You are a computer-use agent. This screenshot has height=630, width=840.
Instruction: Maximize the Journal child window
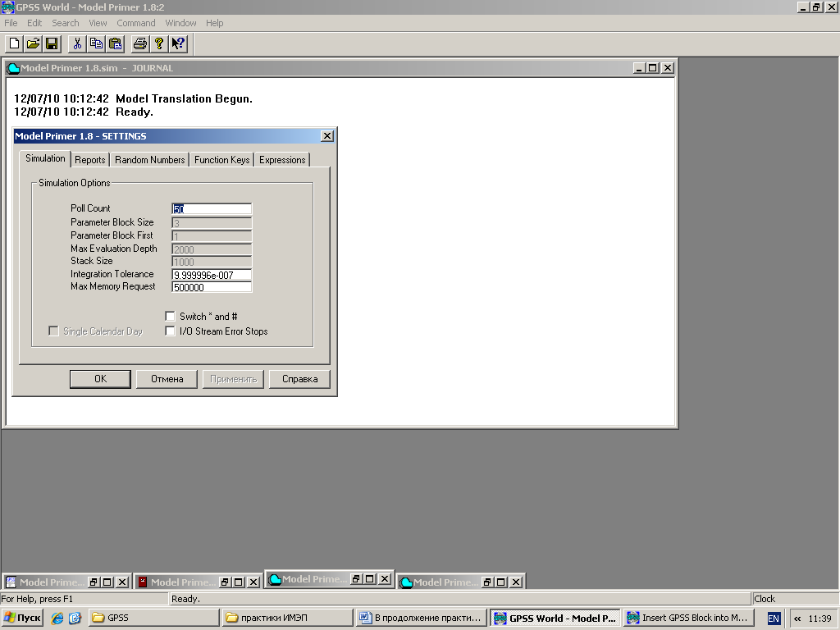pyautogui.click(x=652, y=68)
